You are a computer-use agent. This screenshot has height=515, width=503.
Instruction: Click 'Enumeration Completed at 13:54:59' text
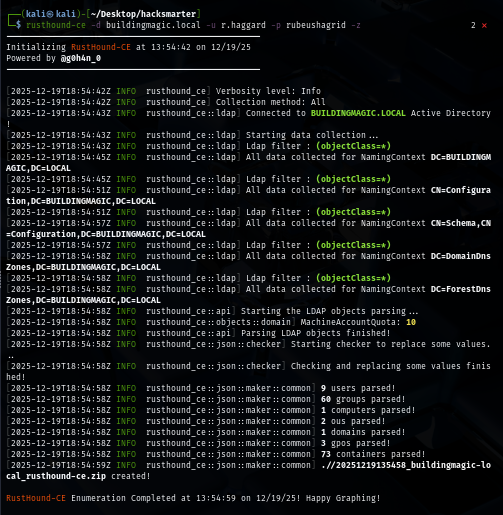pos(153,498)
